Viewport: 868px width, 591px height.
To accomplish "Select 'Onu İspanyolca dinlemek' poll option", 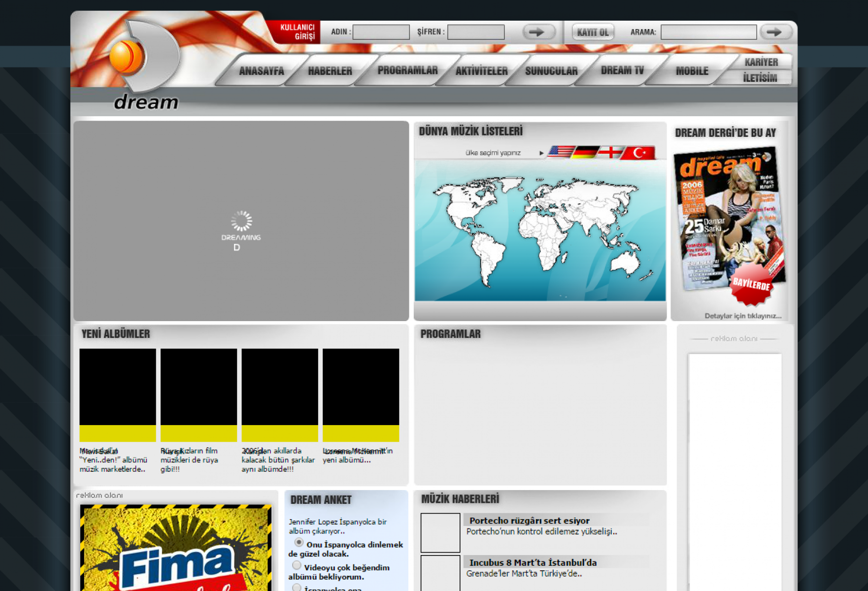I will click(299, 542).
